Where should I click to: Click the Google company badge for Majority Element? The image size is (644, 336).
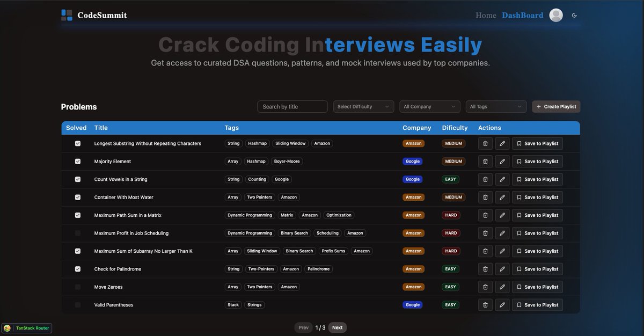point(413,162)
